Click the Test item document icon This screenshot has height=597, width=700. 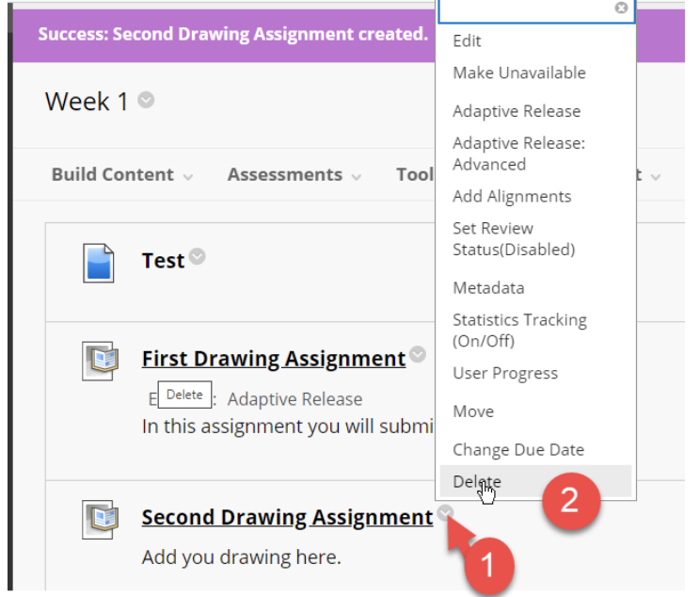(x=98, y=263)
